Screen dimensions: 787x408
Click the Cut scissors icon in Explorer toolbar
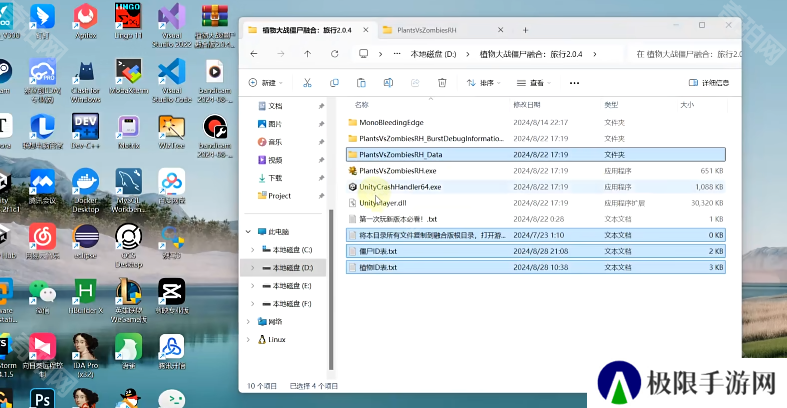[x=307, y=83]
